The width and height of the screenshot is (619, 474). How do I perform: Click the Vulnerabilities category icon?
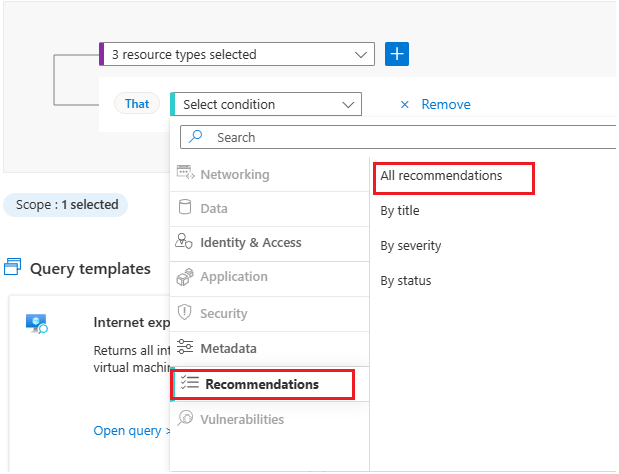tap(184, 419)
